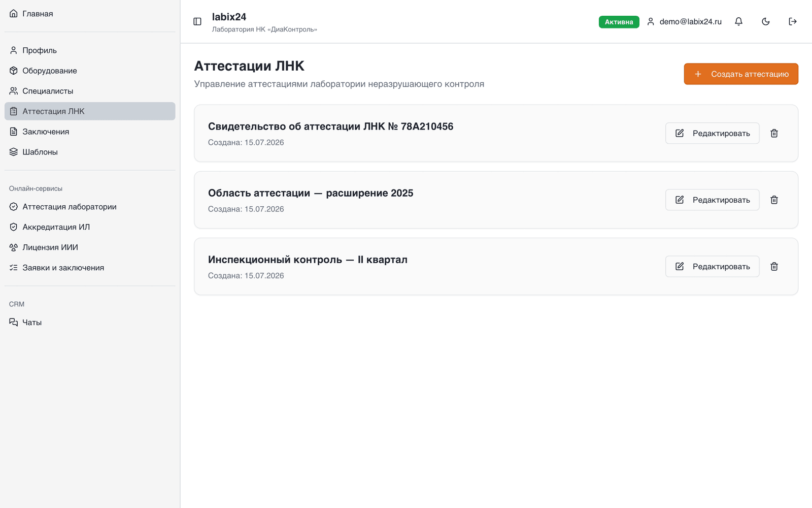Click the user icon beside demo@labix24.ru
This screenshot has width=812, height=508.
coord(651,21)
